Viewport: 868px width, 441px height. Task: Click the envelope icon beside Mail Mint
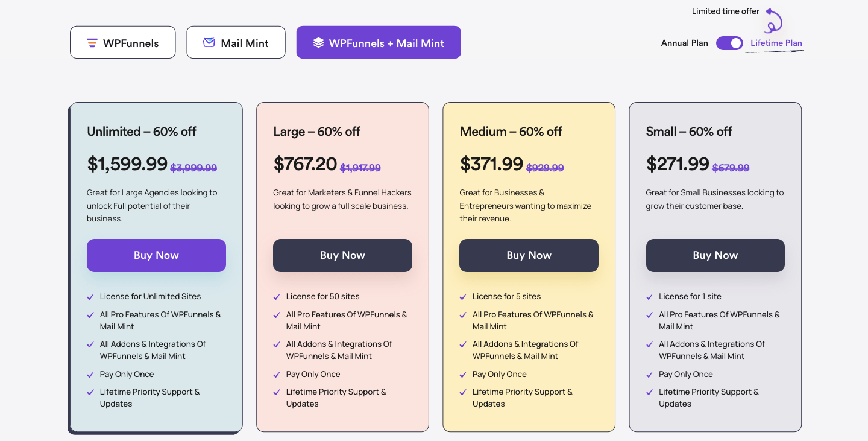click(x=209, y=42)
